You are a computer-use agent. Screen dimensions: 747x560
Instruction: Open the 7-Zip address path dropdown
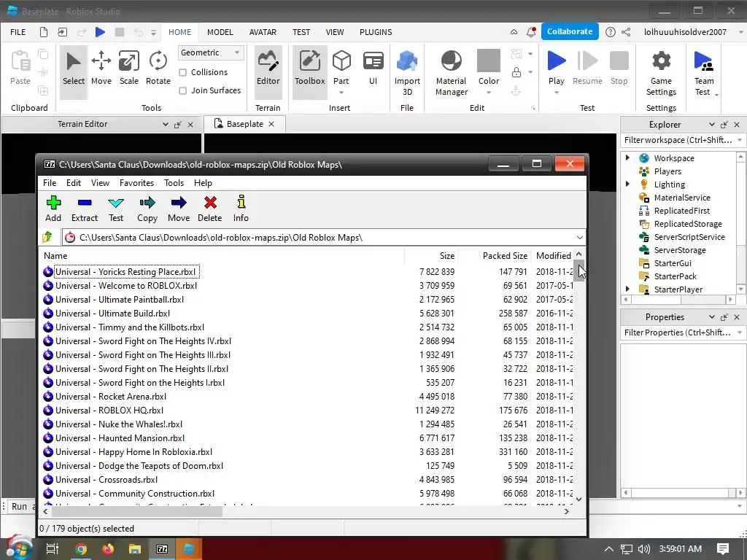pos(579,237)
